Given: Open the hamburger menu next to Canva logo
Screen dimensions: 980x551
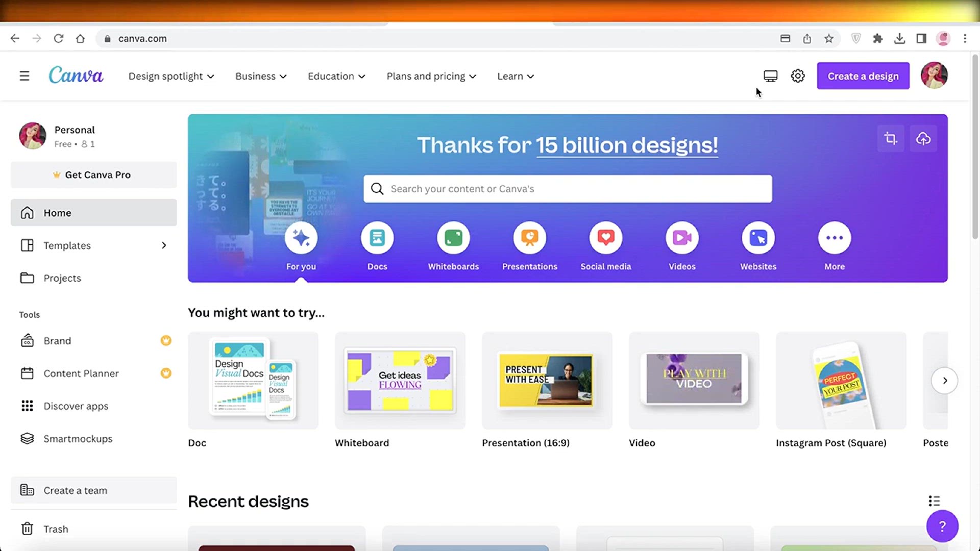Looking at the screenshot, I should (x=24, y=76).
